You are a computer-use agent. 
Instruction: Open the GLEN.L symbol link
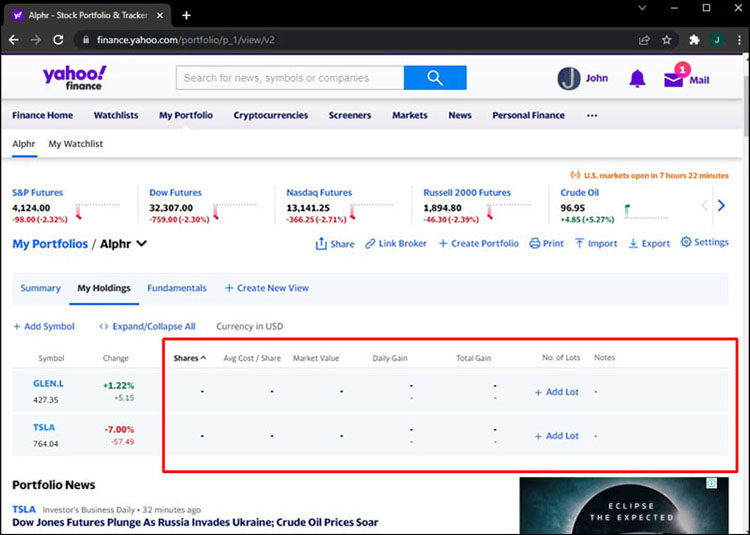[48, 383]
